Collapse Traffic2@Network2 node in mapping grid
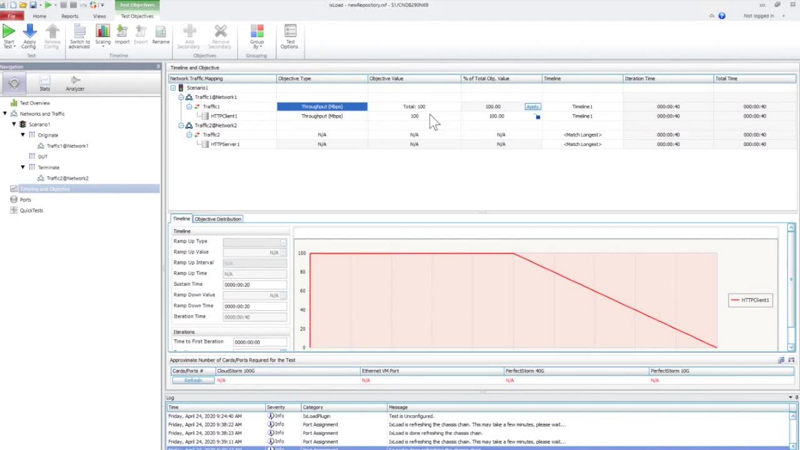Viewport: 800px width, 450px height. coord(181,126)
